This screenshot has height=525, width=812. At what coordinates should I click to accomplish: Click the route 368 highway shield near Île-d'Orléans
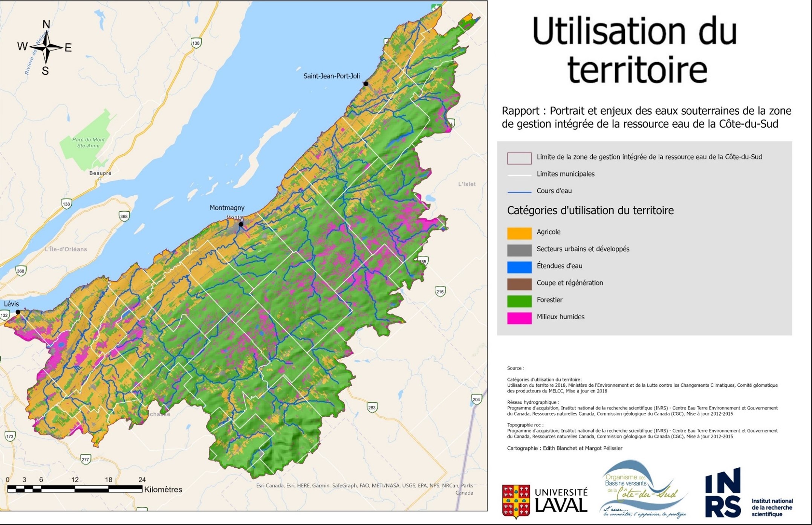(x=124, y=216)
